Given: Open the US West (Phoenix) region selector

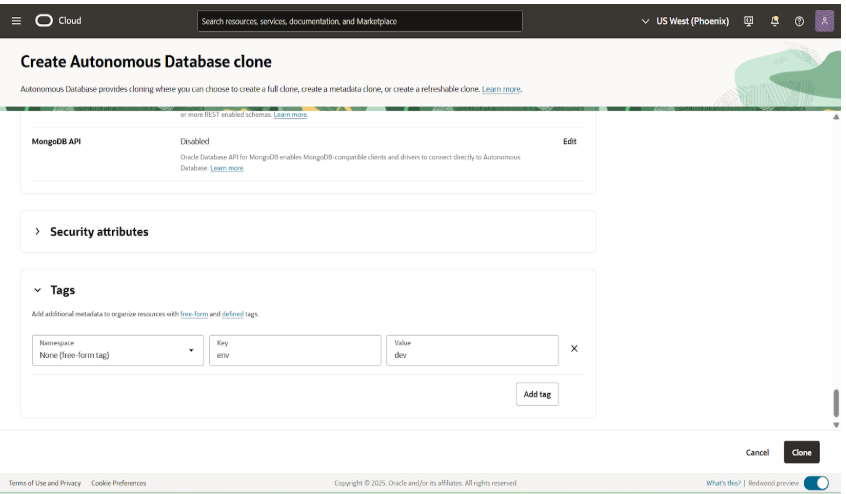Looking at the screenshot, I should tap(685, 20).
